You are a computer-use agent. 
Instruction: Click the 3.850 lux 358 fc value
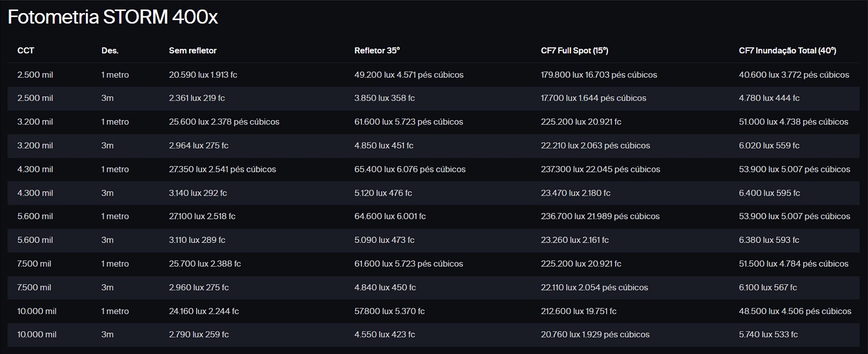(384, 98)
